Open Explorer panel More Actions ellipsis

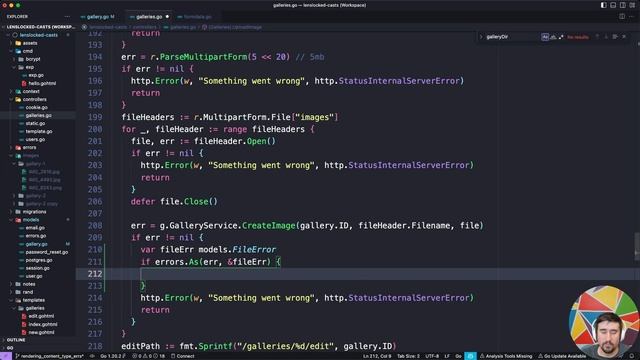coord(67,17)
